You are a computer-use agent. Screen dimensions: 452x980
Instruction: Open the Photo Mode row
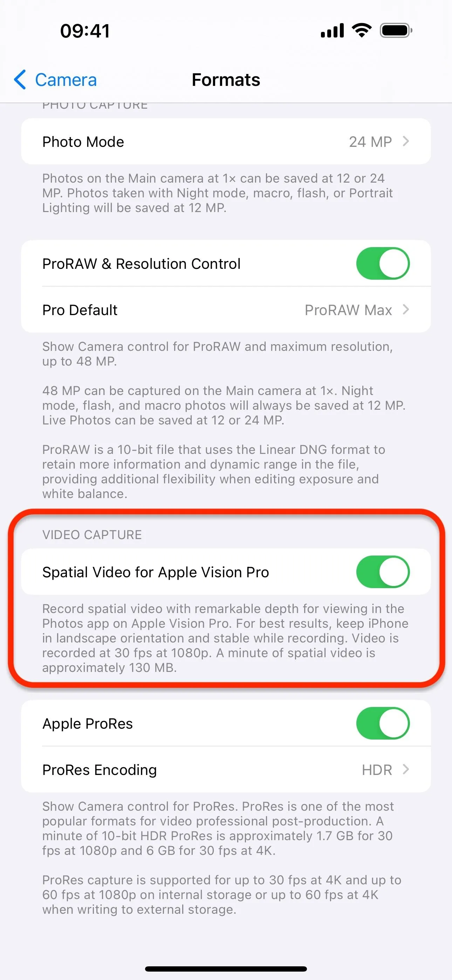coord(226,142)
